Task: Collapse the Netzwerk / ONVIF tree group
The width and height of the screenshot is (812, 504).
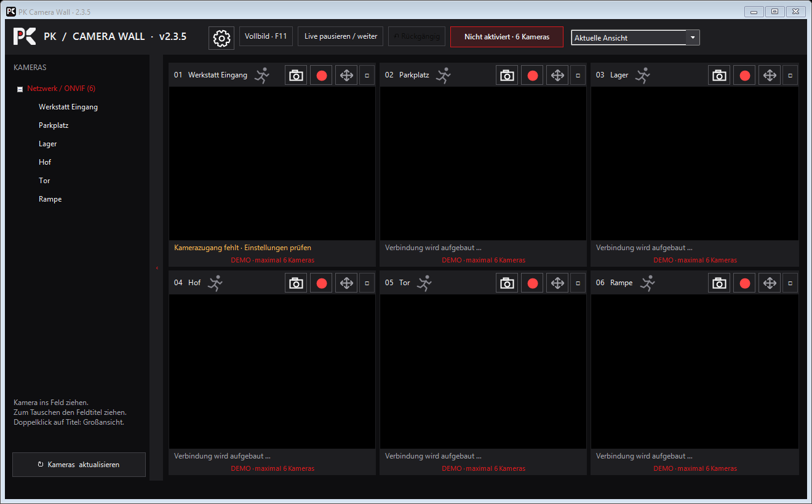Action: [20, 89]
